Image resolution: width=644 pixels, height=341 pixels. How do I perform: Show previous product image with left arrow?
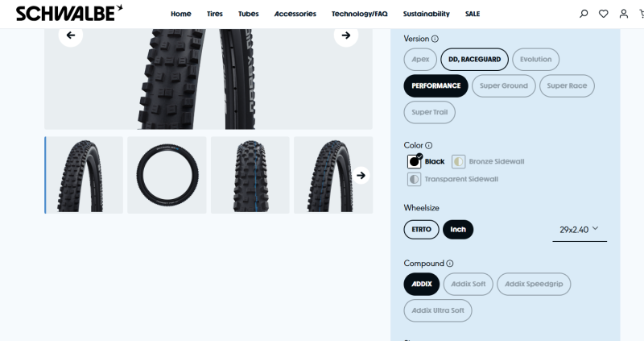click(x=71, y=35)
